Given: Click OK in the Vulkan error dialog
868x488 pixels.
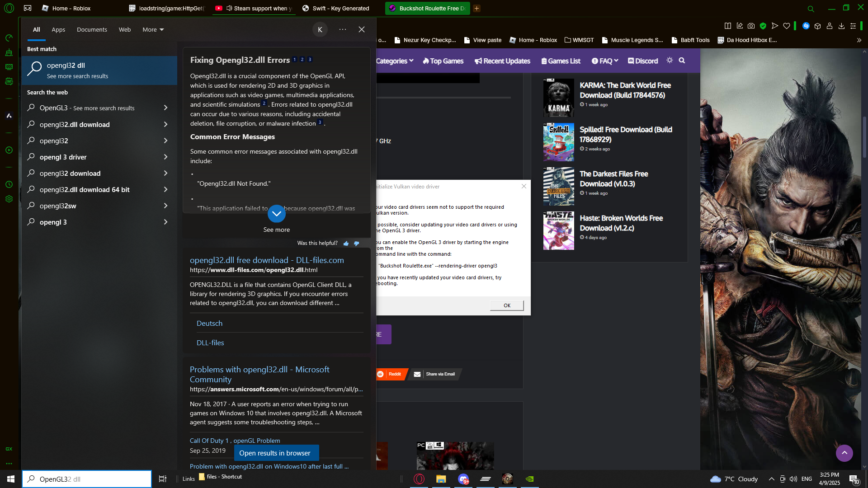Looking at the screenshot, I should 507,306.
